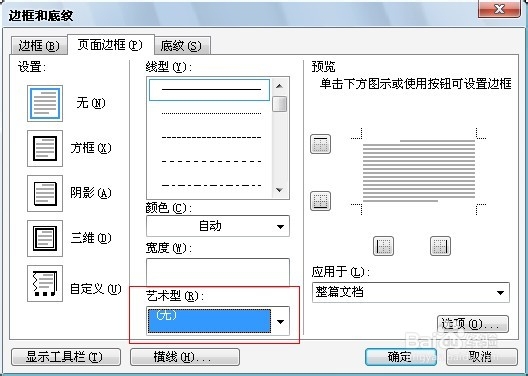Open the 颜色(C) color dropdown
The width and height of the screenshot is (528, 376).
[x=218, y=226]
